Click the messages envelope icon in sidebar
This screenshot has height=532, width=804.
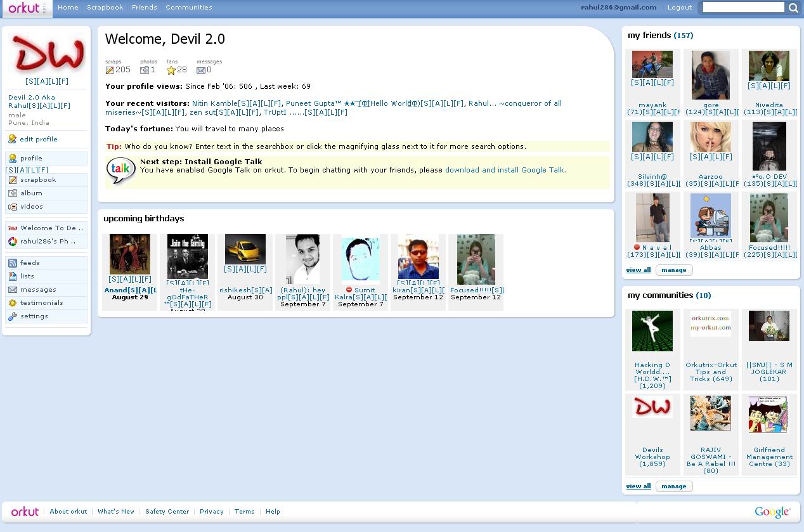click(13, 290)
